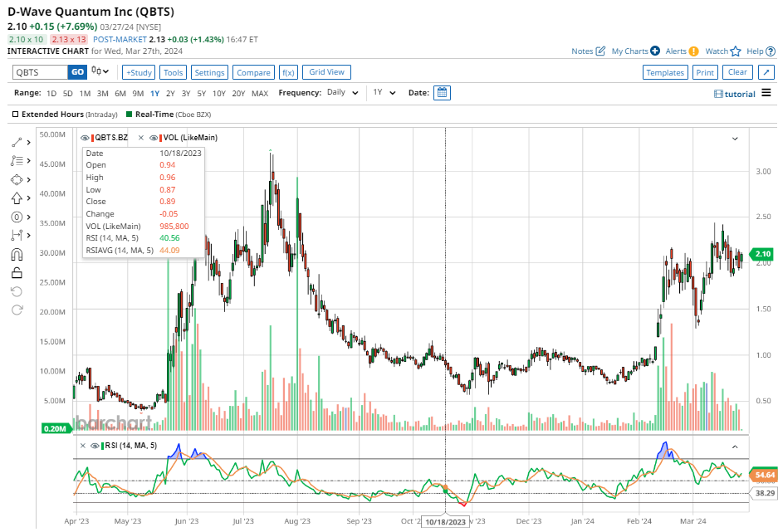Open the tutorial link
The width and height of the screenshot is (783, 532).
pos(735,94)
